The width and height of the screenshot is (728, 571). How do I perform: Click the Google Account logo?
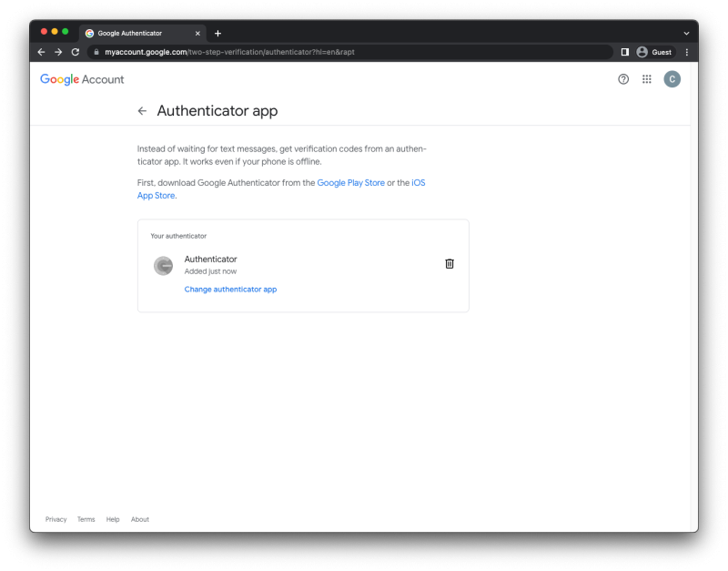point(81,79)
